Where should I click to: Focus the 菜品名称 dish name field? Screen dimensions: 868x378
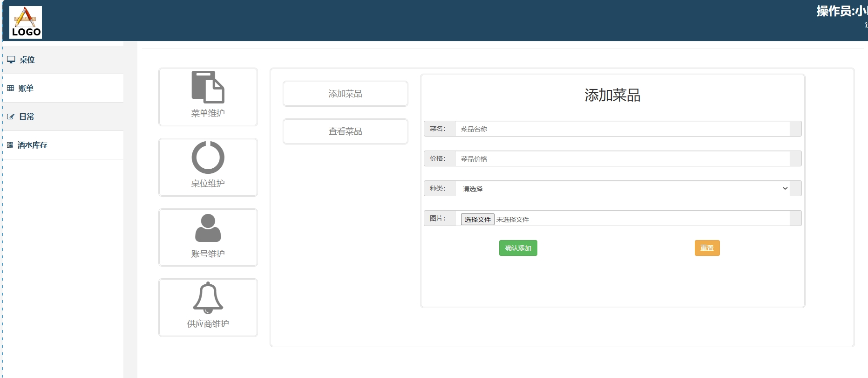tap(622, 129)
